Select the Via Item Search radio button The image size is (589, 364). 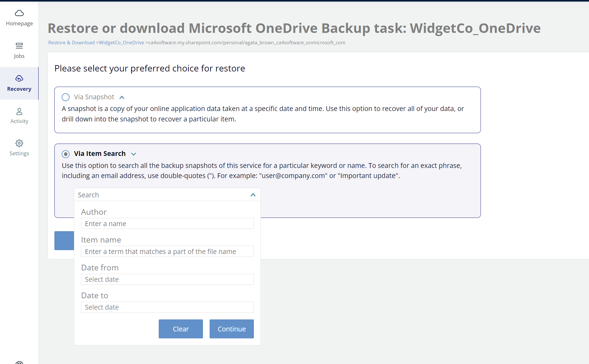pos(65,154)
